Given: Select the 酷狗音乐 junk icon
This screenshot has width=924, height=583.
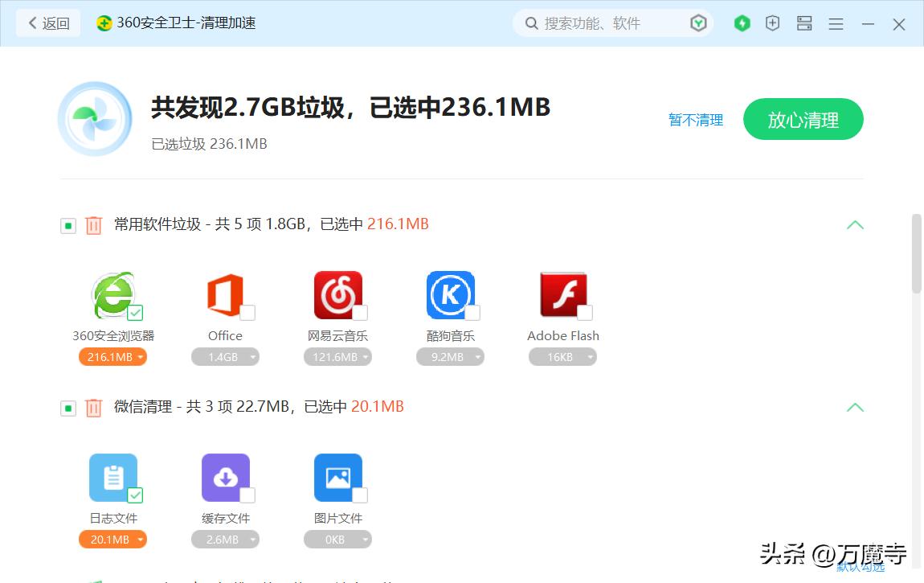Looking at the screenshot, I should click(450, 294).
